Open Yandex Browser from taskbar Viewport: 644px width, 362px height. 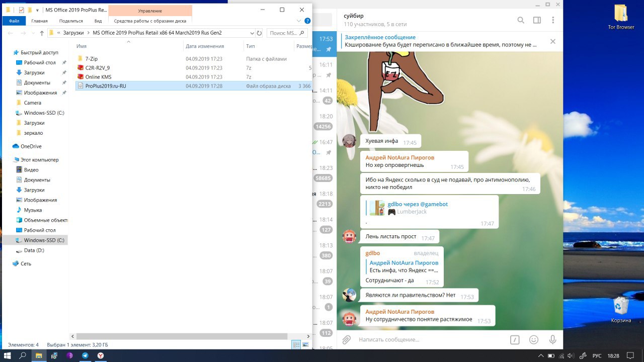[x=101, y=355]
